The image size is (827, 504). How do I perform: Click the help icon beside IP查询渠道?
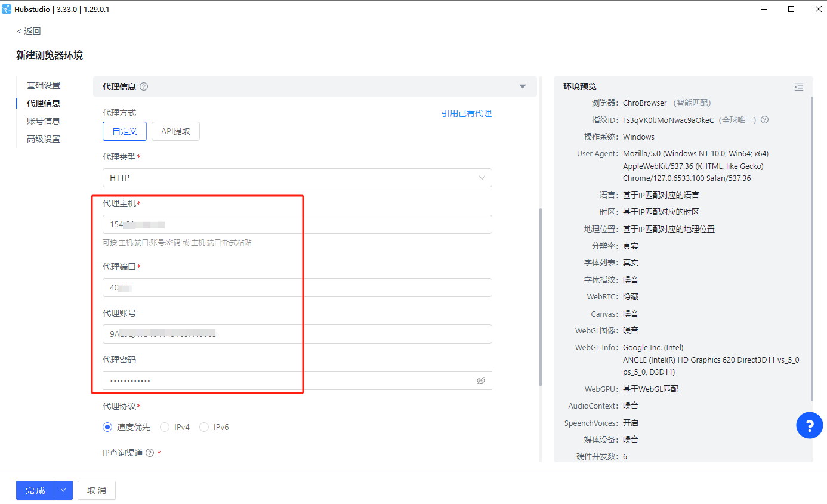150,453
